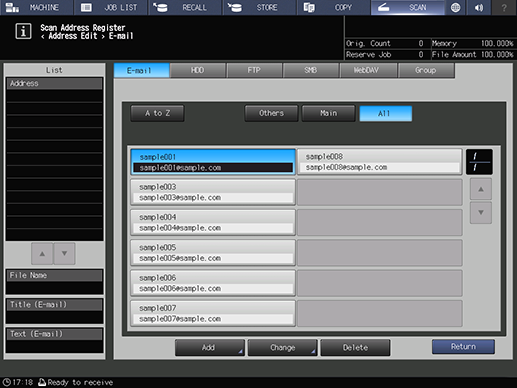517x388 pixels.
Task: Open the RECALL function icon
Action: tap(160, 7)
